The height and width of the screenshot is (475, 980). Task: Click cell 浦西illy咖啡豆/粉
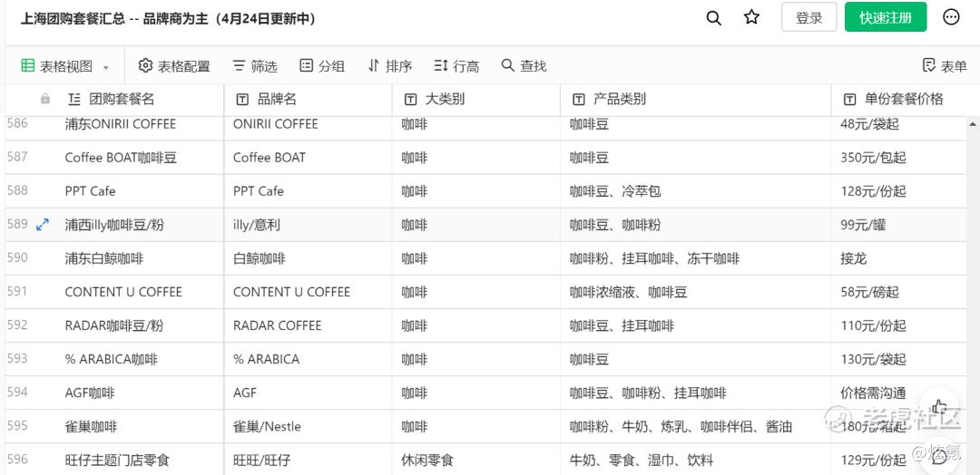[x=114, y=226]
